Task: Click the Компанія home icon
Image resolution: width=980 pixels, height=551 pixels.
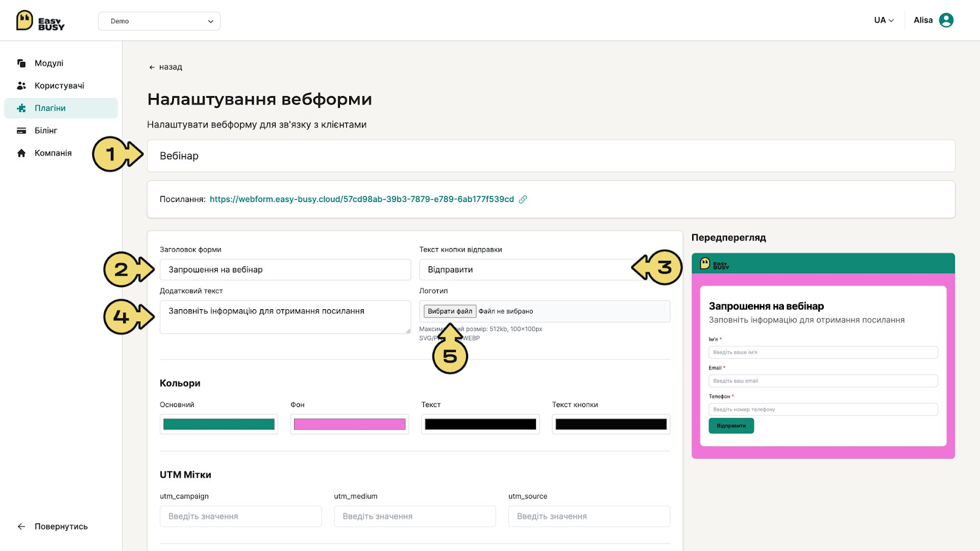Action: coord(21,153)
